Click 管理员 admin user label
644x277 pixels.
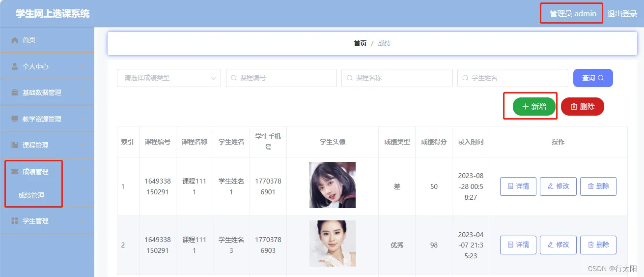coord(573,14)
